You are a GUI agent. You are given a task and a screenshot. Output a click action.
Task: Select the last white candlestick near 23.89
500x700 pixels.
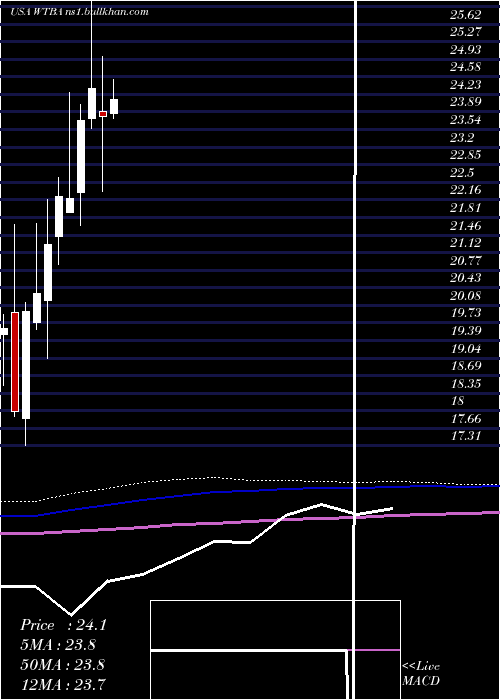pos(114,106)
